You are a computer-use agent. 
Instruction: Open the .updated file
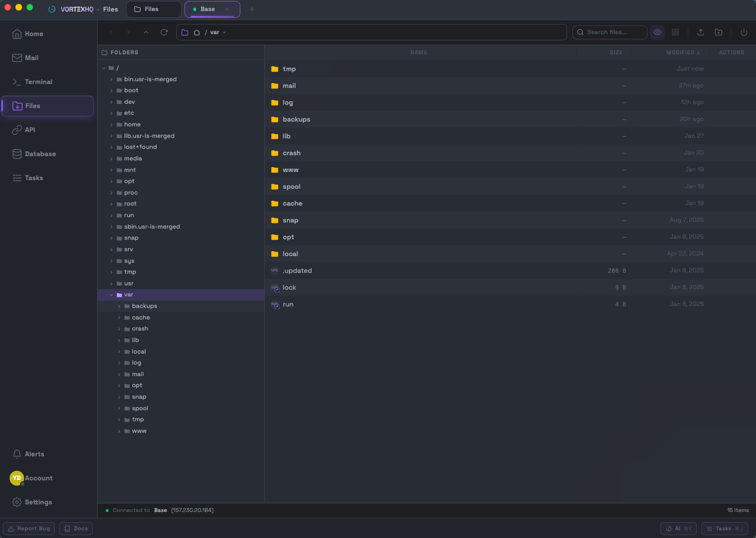pos(510,270)
